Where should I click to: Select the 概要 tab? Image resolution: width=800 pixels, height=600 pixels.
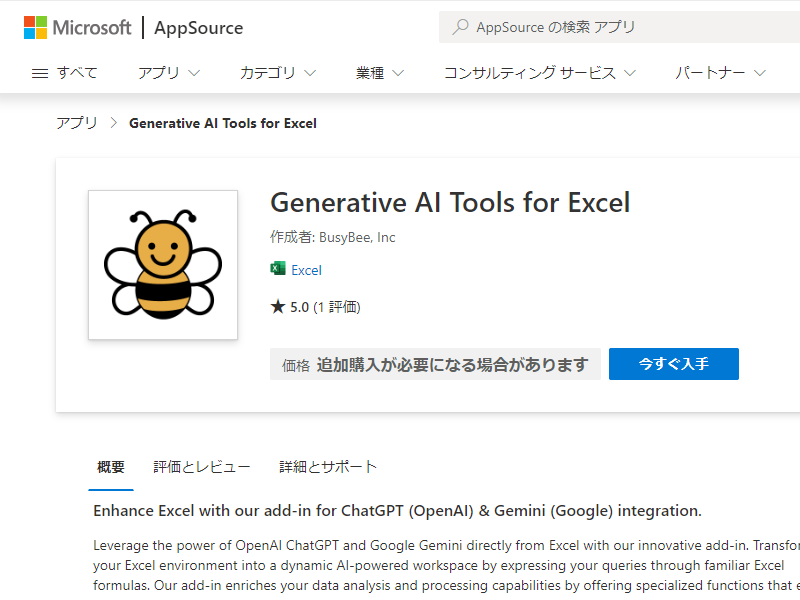[x=110, y=466]
